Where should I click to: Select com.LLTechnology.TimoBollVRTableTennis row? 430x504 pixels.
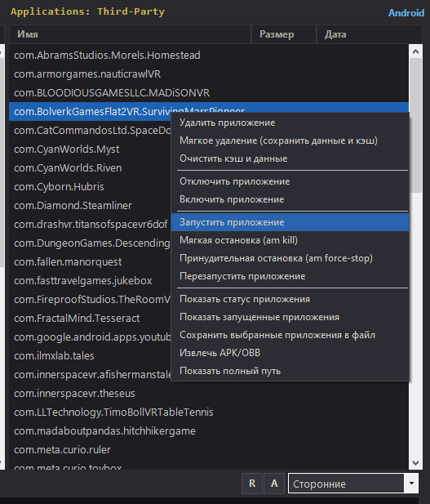[209, 413]
